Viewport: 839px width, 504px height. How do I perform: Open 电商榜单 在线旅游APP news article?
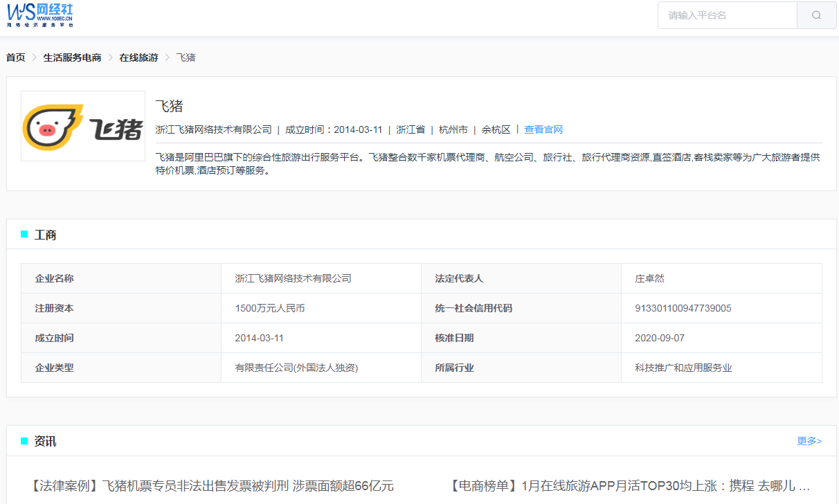[x=629, y=485]
